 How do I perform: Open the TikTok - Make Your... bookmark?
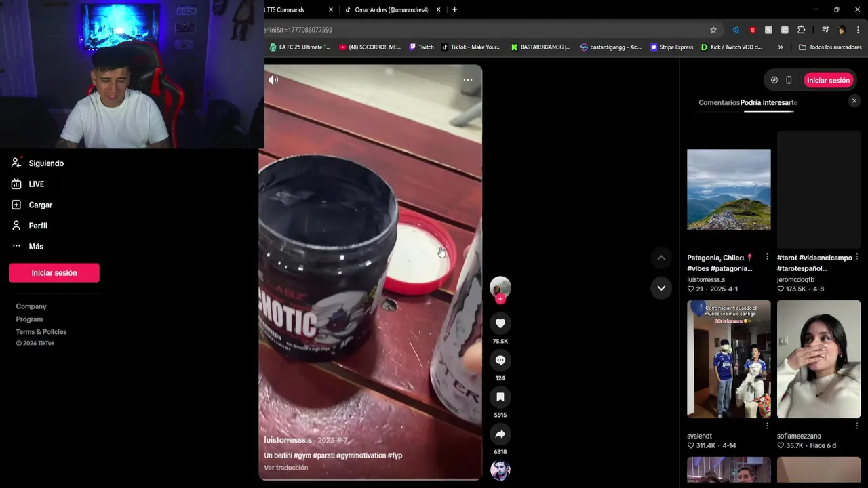(471, 47)
